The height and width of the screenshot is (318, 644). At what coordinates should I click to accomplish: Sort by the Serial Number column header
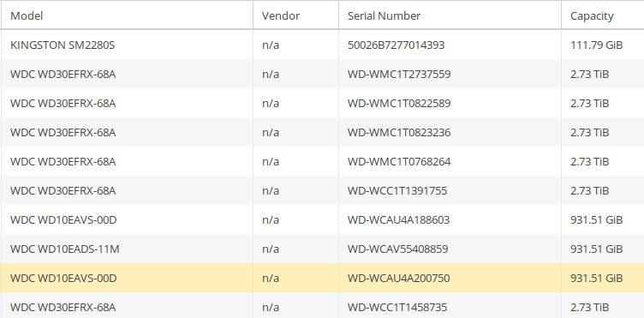pos(450,15)
